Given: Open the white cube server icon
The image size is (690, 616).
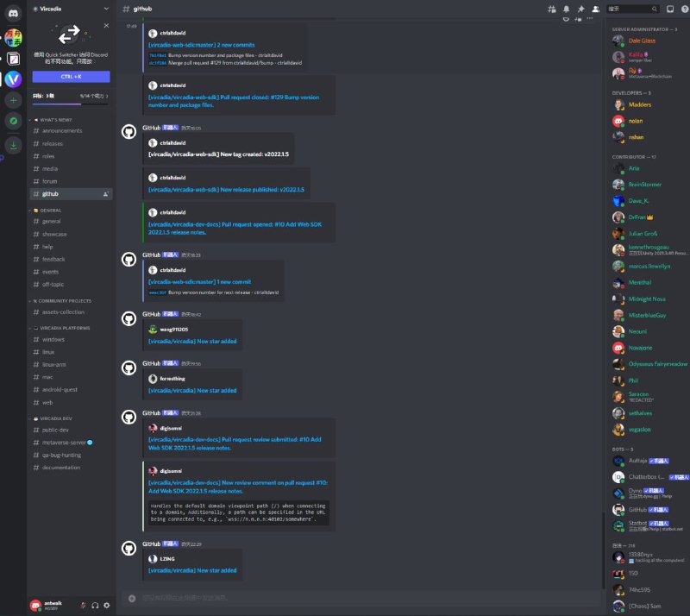Looking at the screenshot, I should tap(13, 58).
